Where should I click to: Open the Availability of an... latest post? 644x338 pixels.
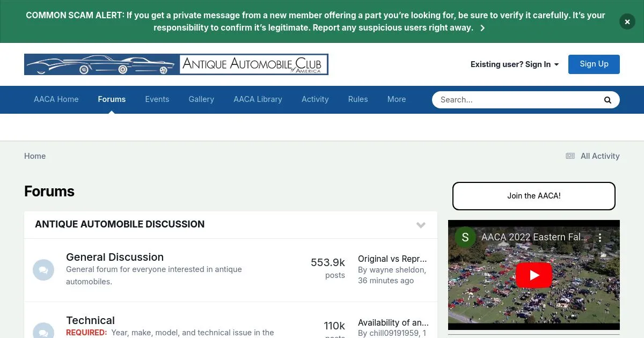coord(393,322)
